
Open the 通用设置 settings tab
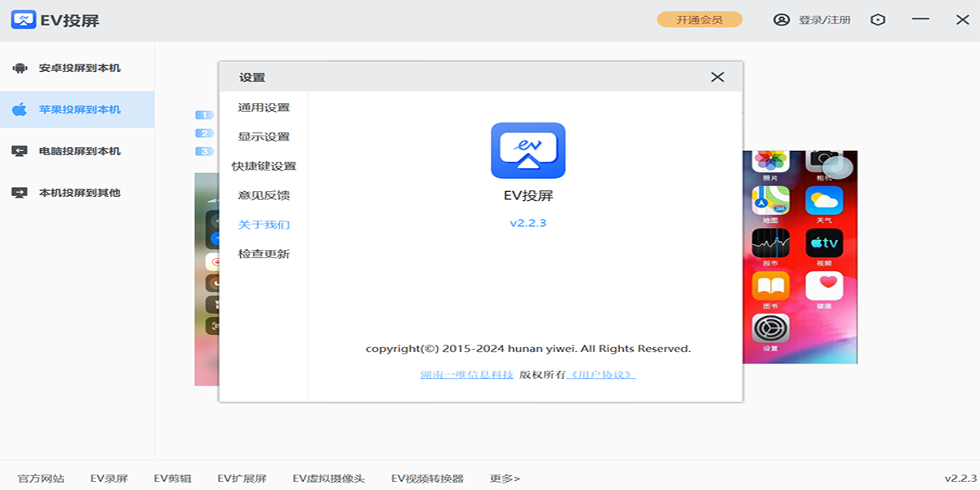(x=264, y=107)
